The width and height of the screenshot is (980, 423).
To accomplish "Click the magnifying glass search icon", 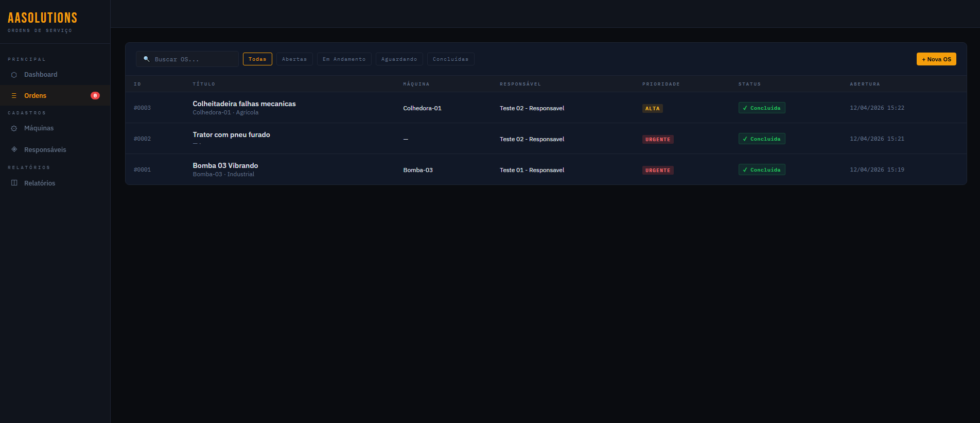I will [147, 59].
